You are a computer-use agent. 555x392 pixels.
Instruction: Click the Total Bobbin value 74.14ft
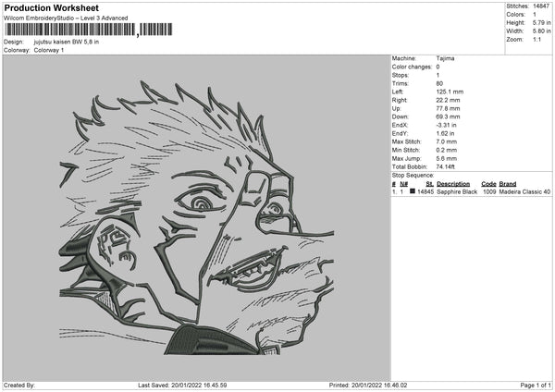tap(445, 166)
